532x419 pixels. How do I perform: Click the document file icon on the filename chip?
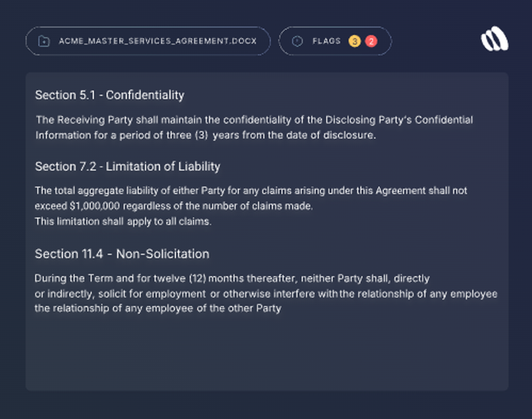pyautogui.click(x=44, y=41)
